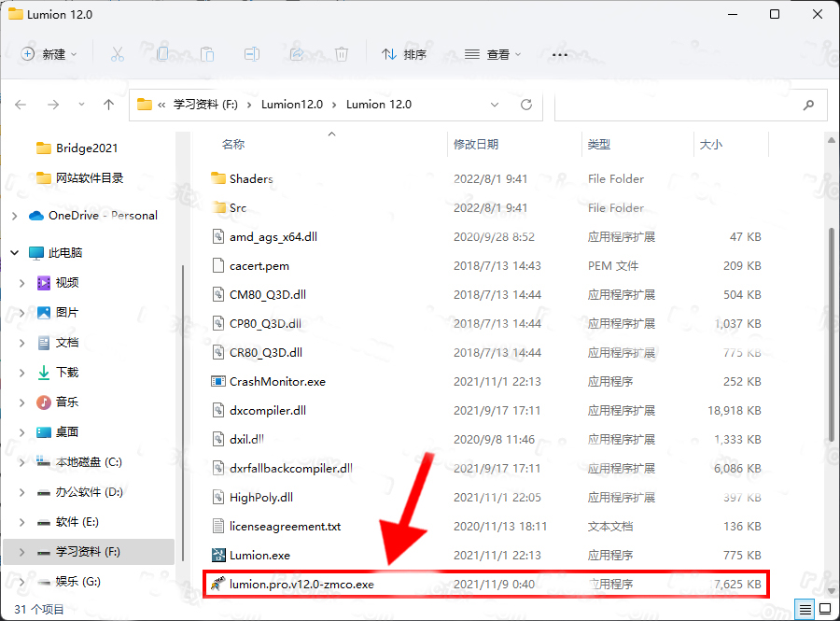
Task: Click the Share icon in toolbar
Action: [297, 54]
